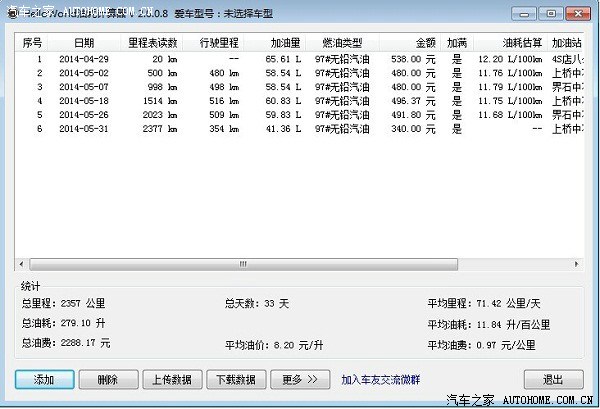600x409 pixels.
Task: Minimize the application window
Action: click(525, 15)
